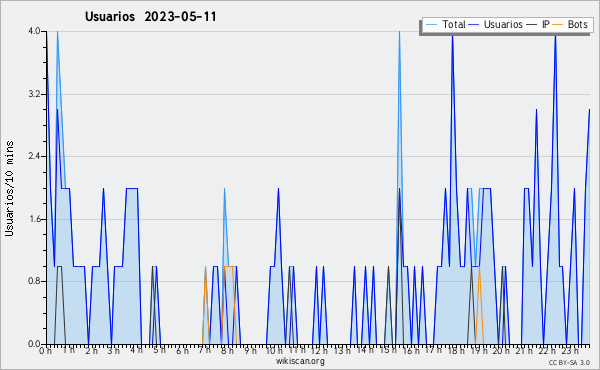Click the y-axis value 0.0
Viewport: 600px width, 370px height.
(x=34, y=344)
